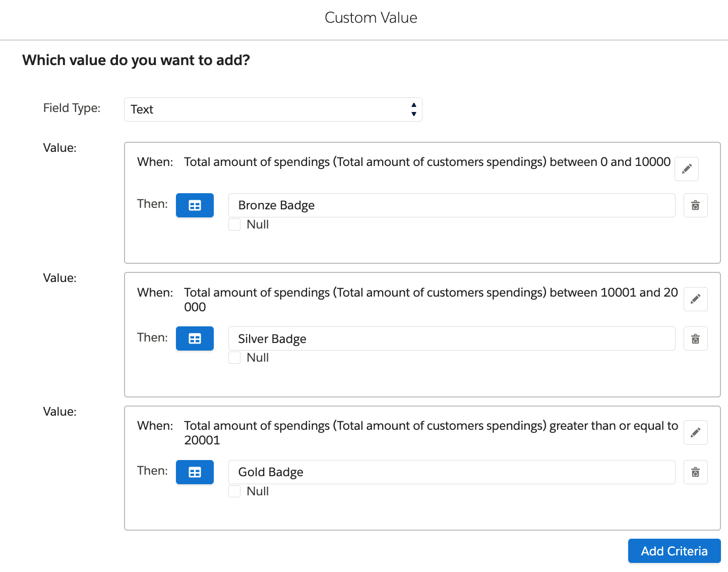The image size is (728, 572).
Task: Delete the Bronze Badge value with trash icon
Action: point(696,205)
